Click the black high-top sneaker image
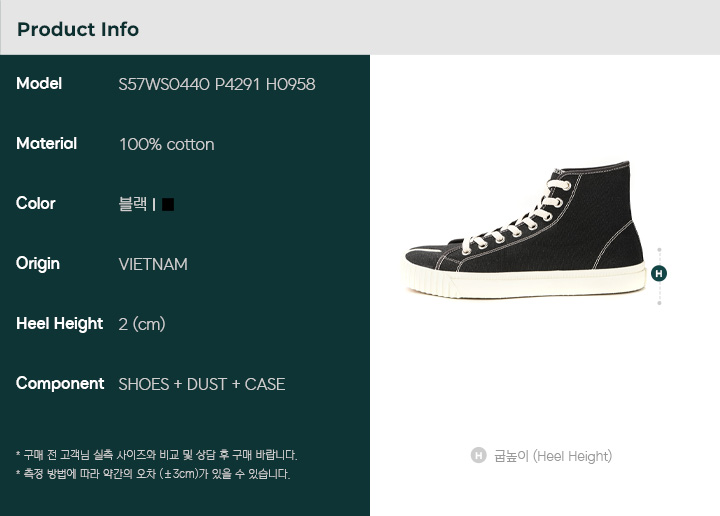Viewport: 720px width, 516px height. coord(525,230)
